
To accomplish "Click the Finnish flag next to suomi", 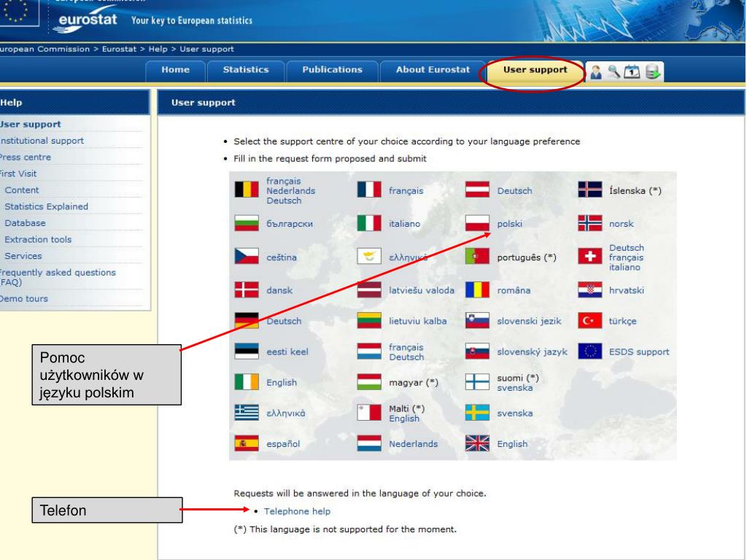I will [x=477, y=382].
